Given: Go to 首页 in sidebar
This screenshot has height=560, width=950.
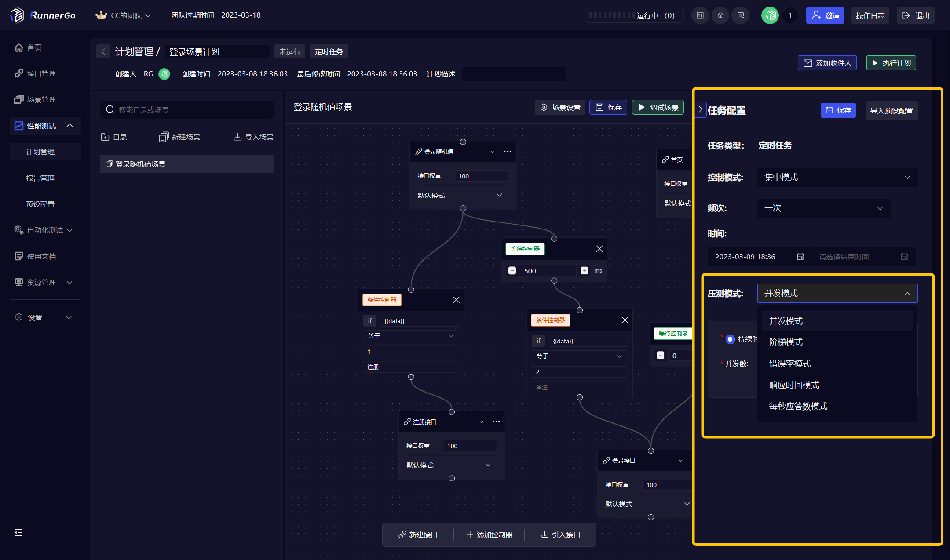Looking at the screenshot, I should pyautogui.click(x=34, y=47).
